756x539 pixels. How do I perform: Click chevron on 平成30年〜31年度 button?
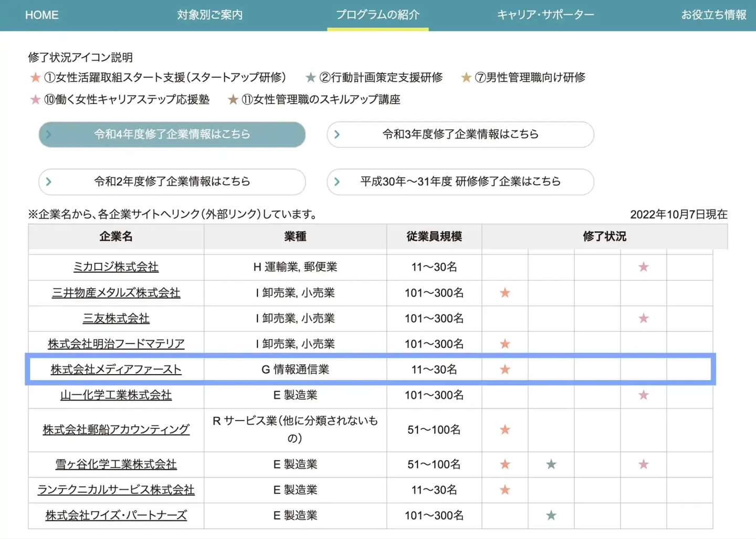tap(337, 182)
